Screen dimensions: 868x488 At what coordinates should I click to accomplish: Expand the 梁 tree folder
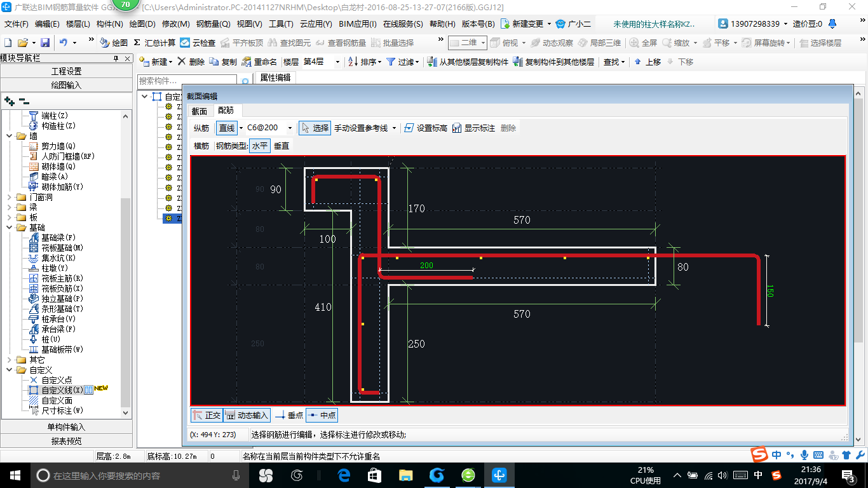pyautogui.click(x=9, y=207)
